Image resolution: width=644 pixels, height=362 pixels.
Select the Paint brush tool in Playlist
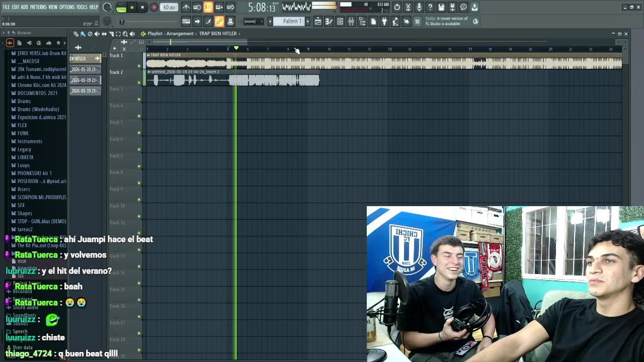(83, 34)
